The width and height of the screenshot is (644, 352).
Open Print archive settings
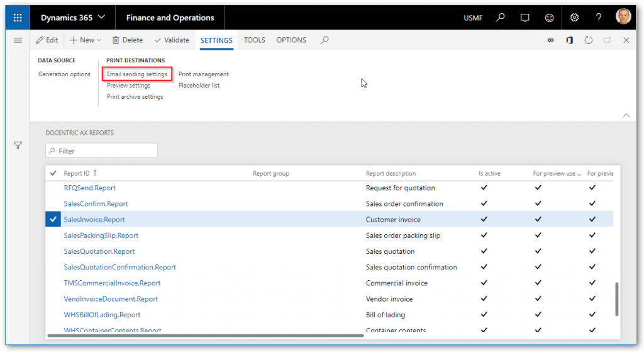[135, 96]
